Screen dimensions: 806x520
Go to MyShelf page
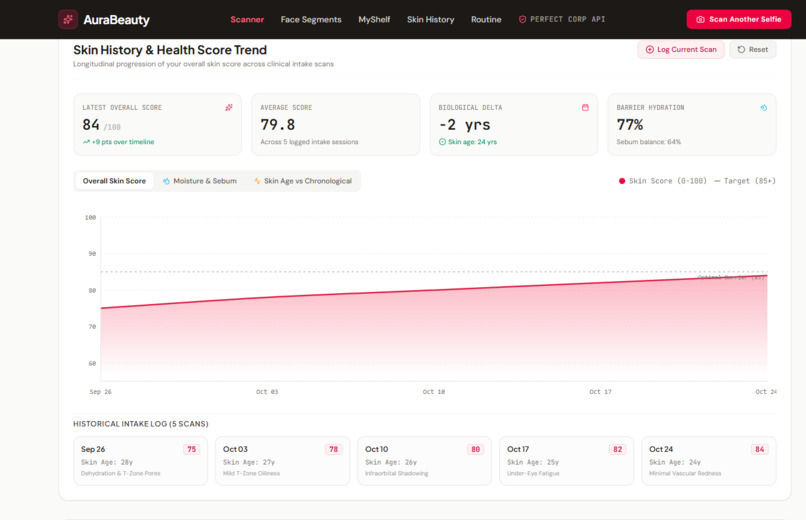point(374,20)
